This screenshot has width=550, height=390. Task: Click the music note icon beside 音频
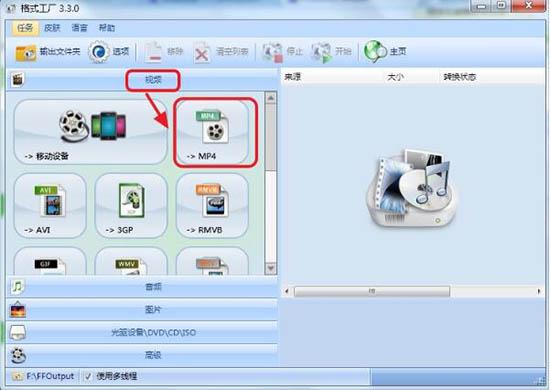pos(18,287)
